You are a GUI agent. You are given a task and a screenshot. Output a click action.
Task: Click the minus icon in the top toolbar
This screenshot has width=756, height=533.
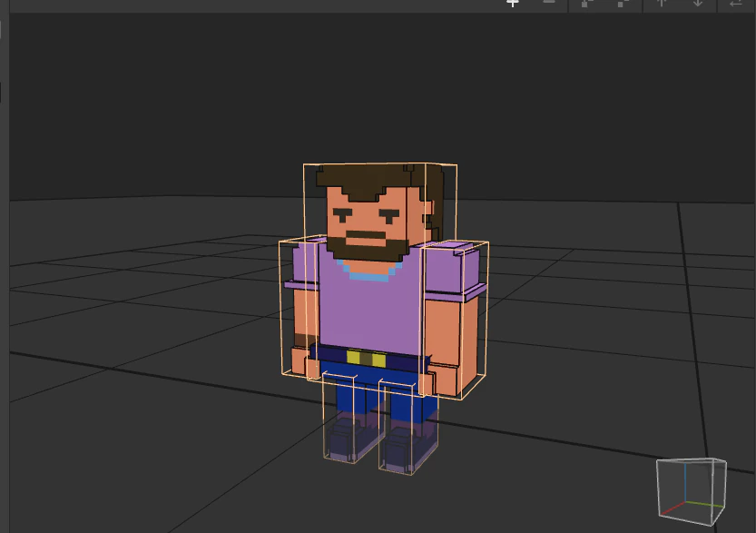tap(549, 4)
